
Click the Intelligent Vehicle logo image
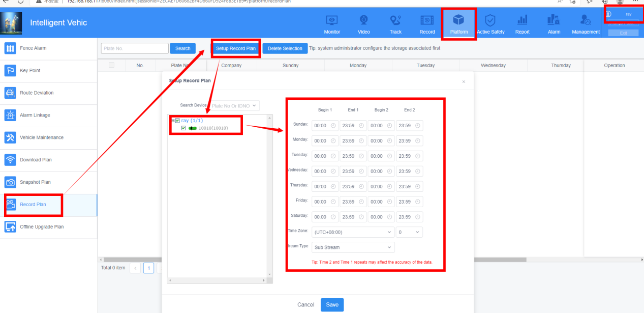coord(12,23)
